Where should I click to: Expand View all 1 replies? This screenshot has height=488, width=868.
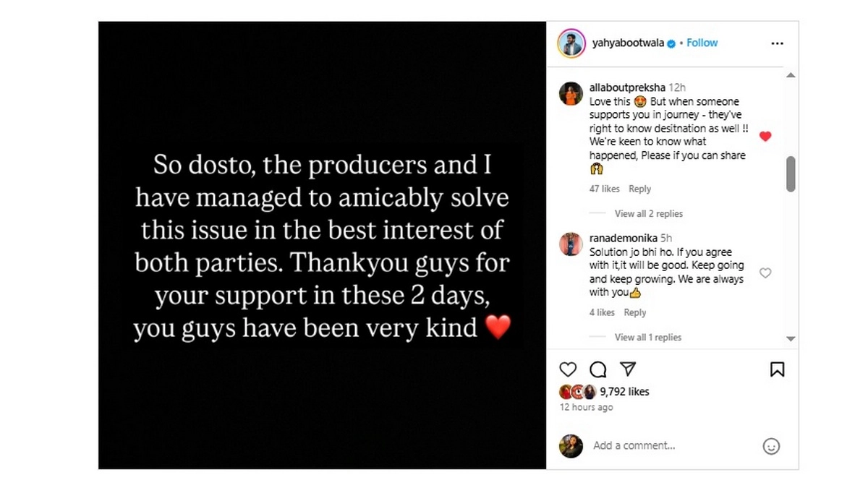pyautogui.click(x=647, y=338)
